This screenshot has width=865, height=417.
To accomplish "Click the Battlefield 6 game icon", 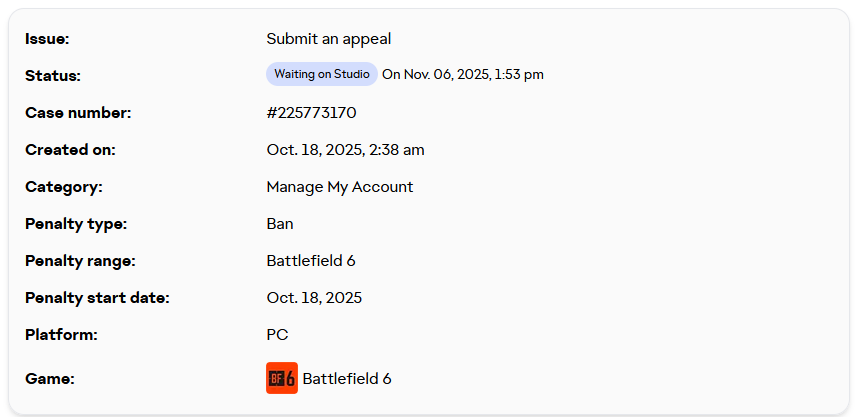I will [282, 378].
